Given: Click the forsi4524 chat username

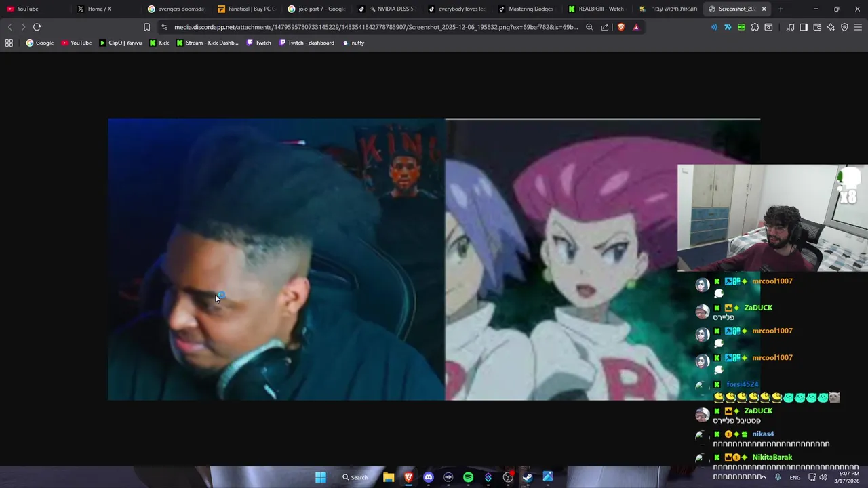Looking at the screenshot, I should [742, 384].
